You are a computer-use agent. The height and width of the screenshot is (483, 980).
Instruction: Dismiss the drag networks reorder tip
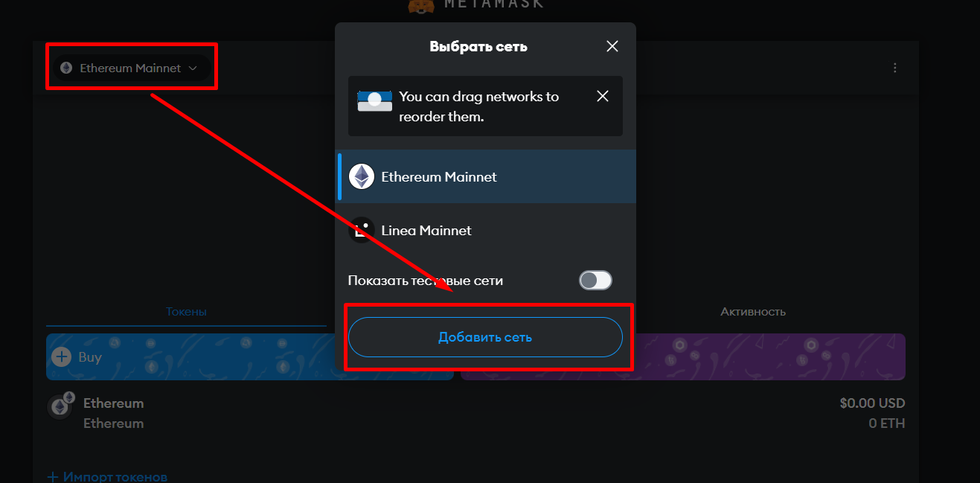[x=603, y=96]
